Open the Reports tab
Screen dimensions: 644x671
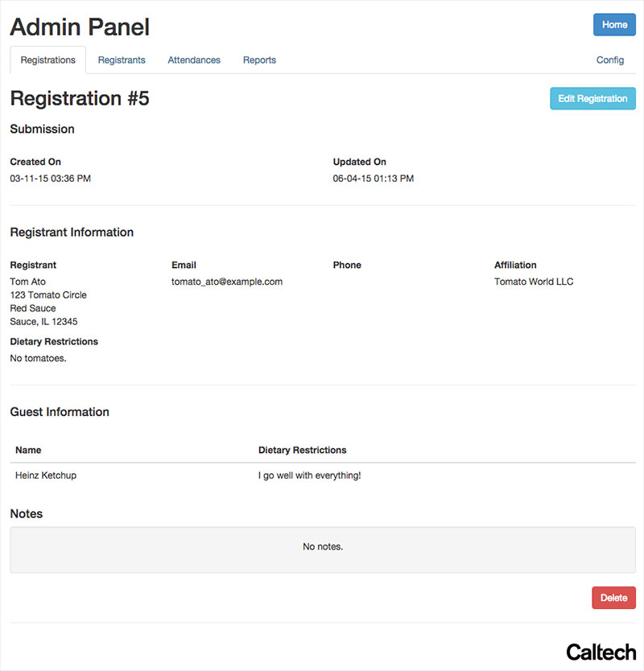point(259,60)
